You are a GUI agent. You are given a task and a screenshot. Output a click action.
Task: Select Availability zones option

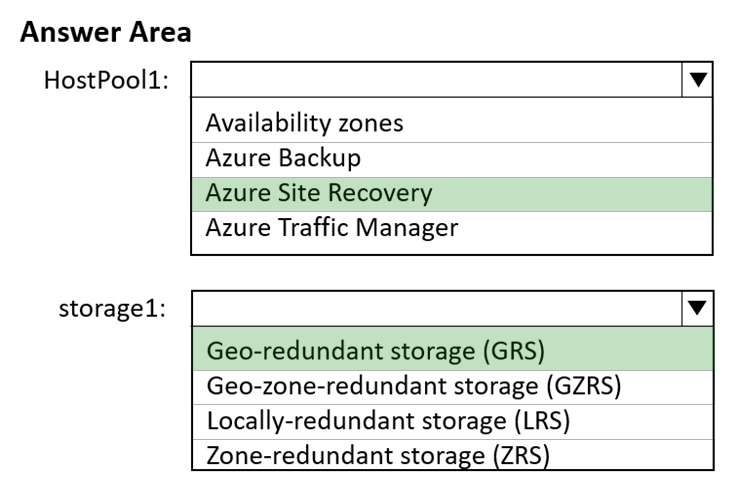pyautogui.click(x=304, y=123)
